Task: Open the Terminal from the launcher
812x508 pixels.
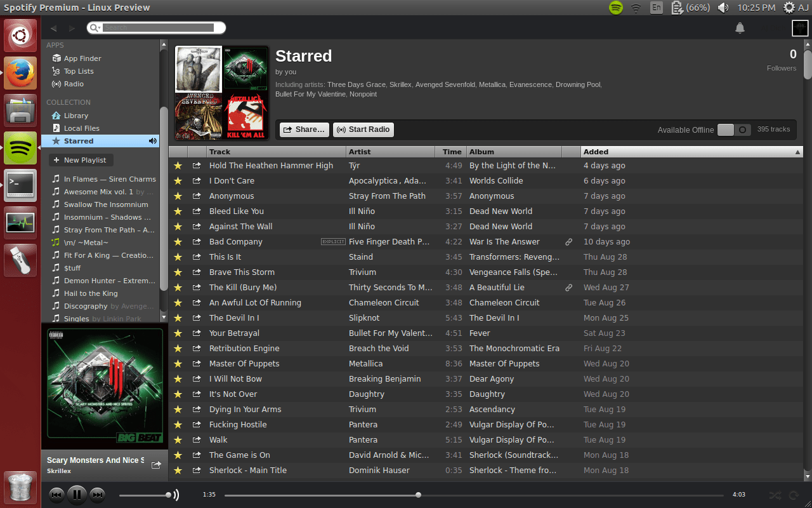Action: coord(20,185)
